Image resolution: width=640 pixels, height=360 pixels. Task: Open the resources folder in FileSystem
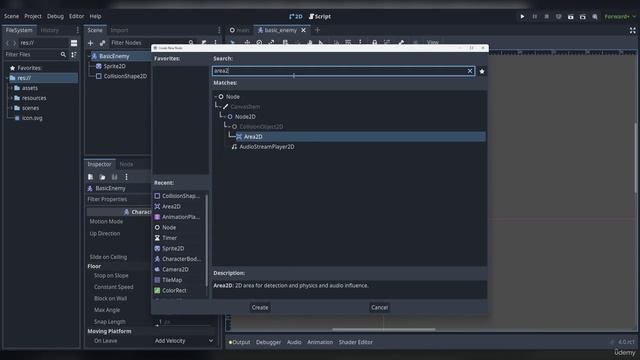[33, 98]
